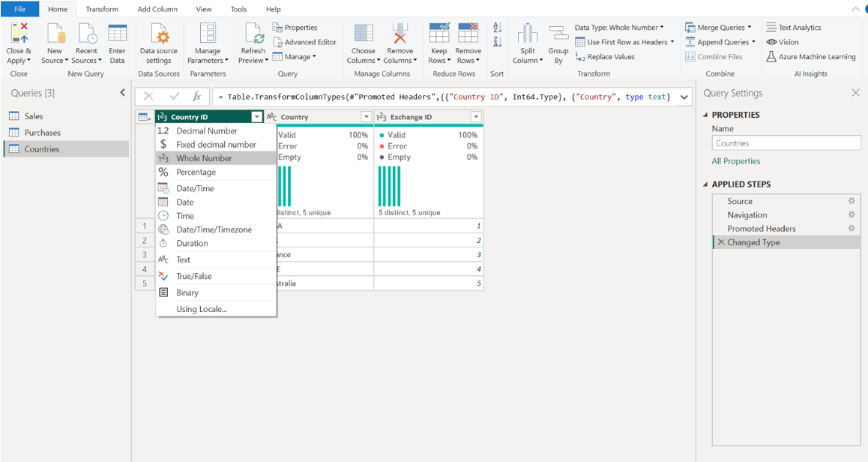Select Decimal Number from type menu
The width and height of the screenshot is (868, 462).
coord(206,130)
